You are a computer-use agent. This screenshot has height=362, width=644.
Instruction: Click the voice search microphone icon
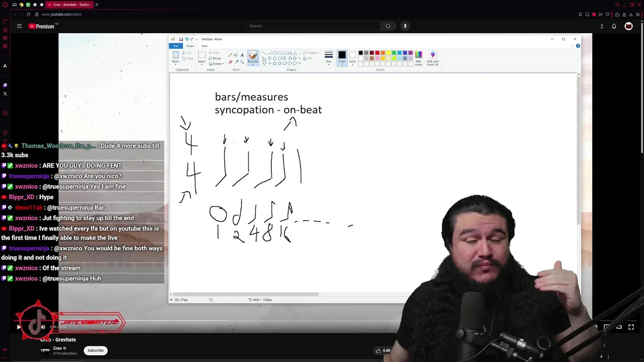[405, 26]
